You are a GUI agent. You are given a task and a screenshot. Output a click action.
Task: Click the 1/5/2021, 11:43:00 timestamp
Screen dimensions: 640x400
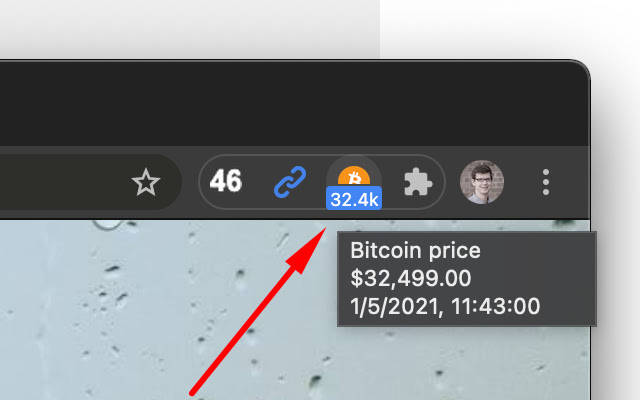pos(445,306)
